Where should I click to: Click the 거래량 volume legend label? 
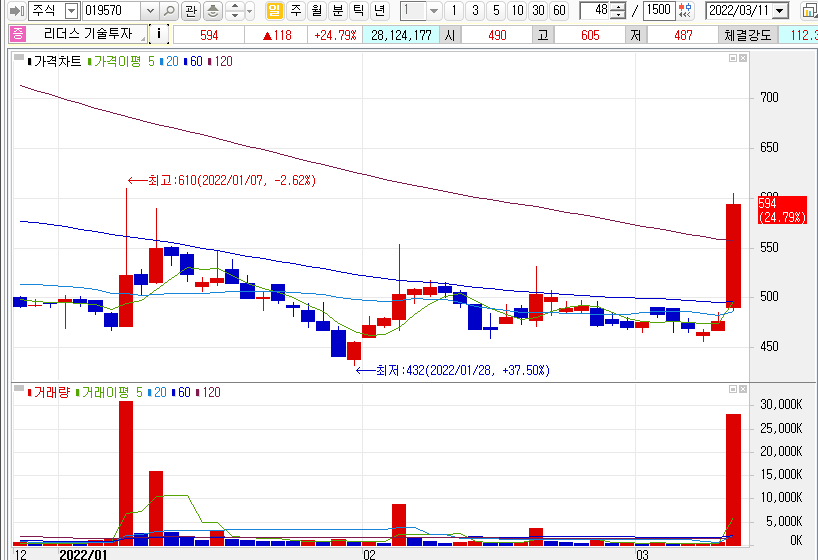coord(51,392)
